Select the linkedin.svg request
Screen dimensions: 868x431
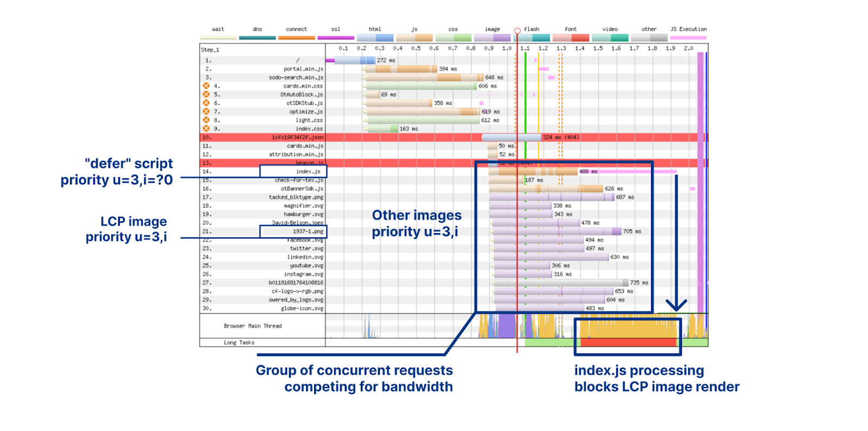[x=305, y=257]
